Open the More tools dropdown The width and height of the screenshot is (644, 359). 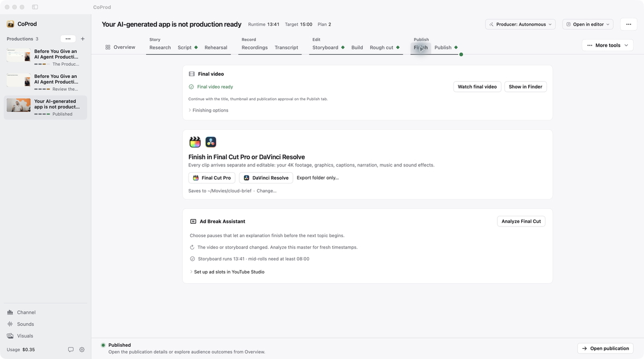[x=608, y=45]
